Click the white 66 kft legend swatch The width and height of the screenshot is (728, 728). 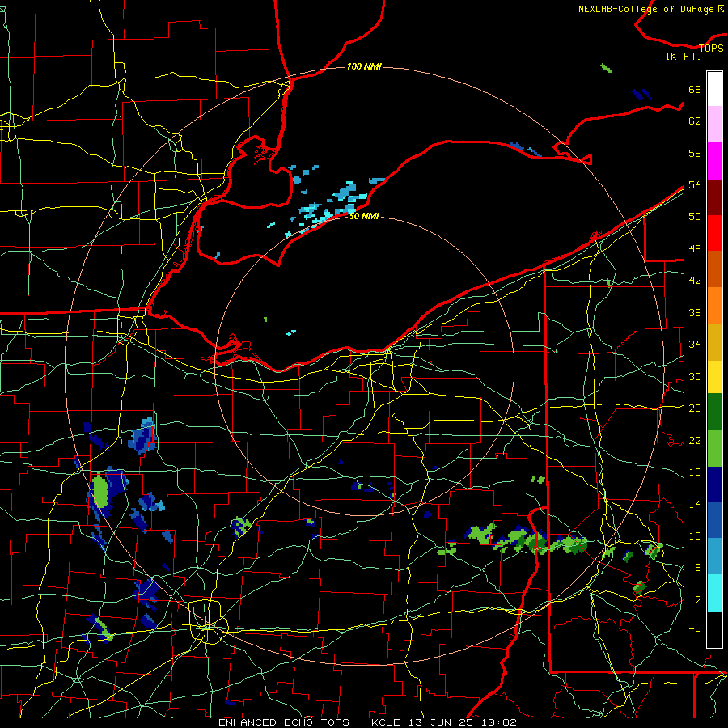pyautogui.click(x=714, y=89)
